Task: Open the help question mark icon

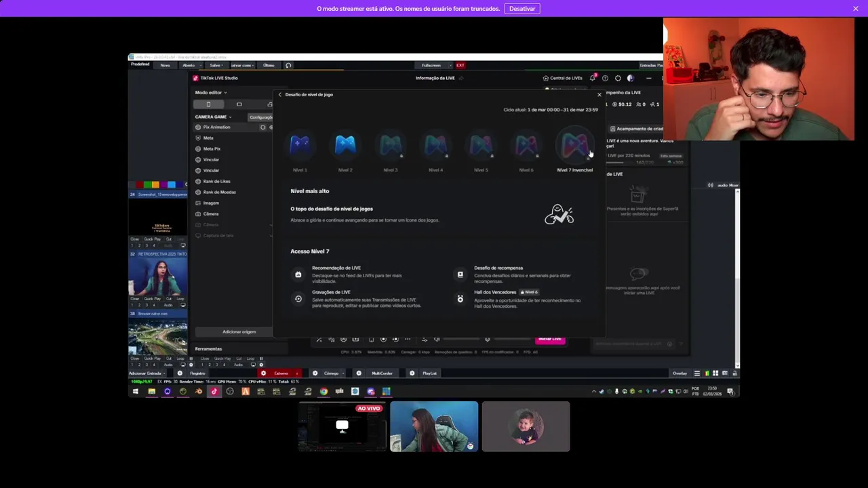Action: 605,78
